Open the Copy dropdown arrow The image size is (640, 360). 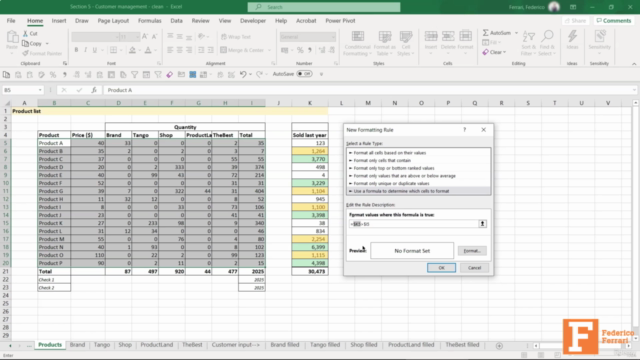point(47,44)
